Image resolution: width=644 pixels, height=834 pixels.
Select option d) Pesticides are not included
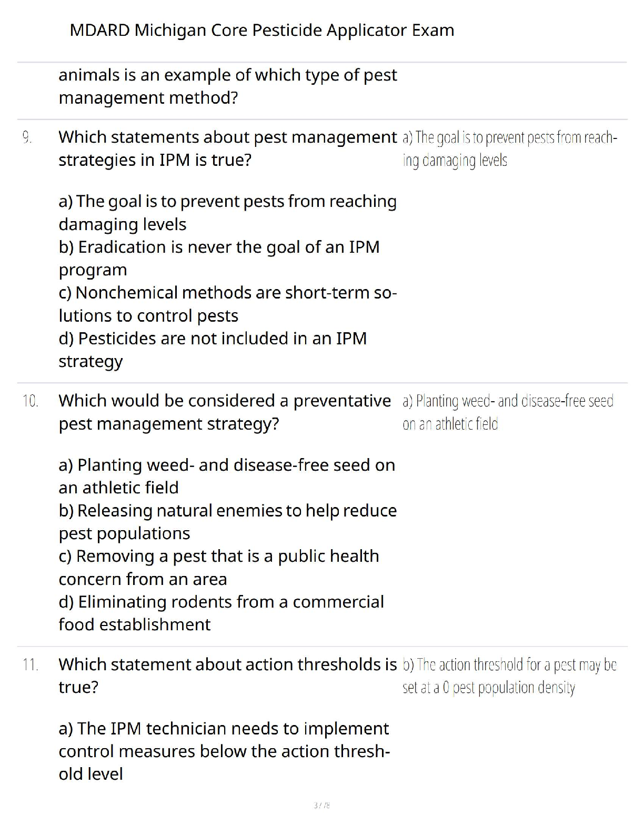213,350
